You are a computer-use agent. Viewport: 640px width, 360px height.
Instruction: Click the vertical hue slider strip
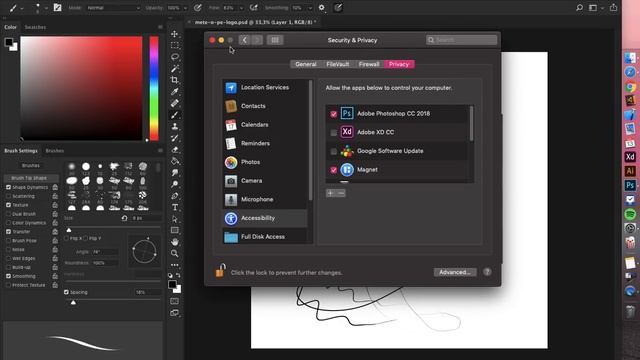point(154,88)
